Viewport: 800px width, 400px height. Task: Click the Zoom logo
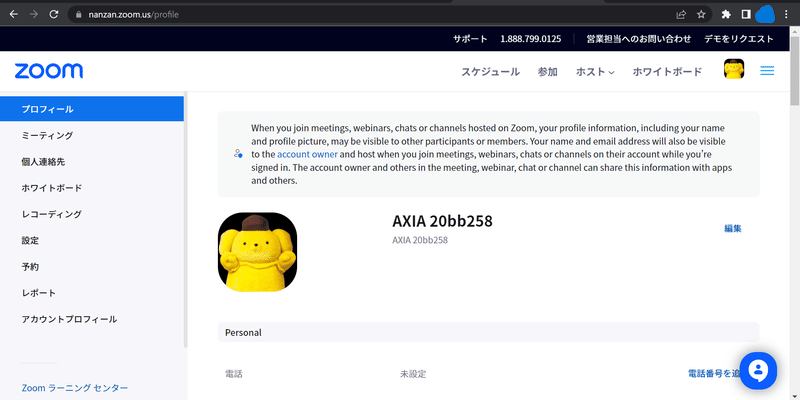49,71
